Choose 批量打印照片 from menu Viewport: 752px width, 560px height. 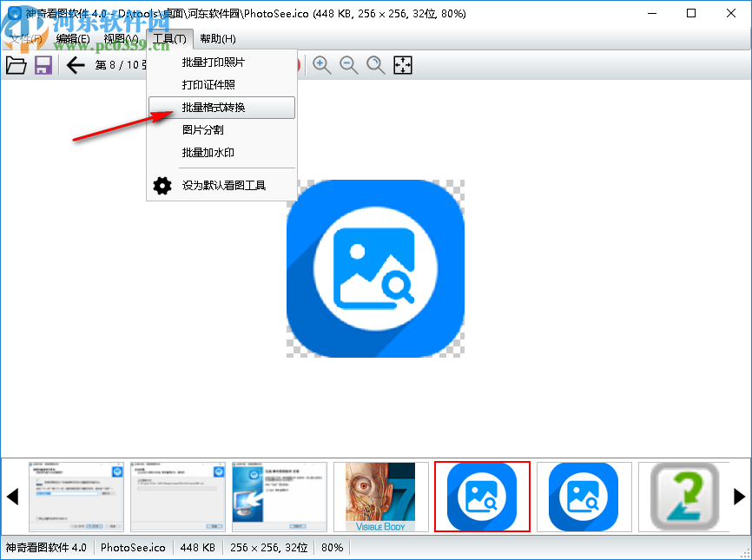pos(221,63)
